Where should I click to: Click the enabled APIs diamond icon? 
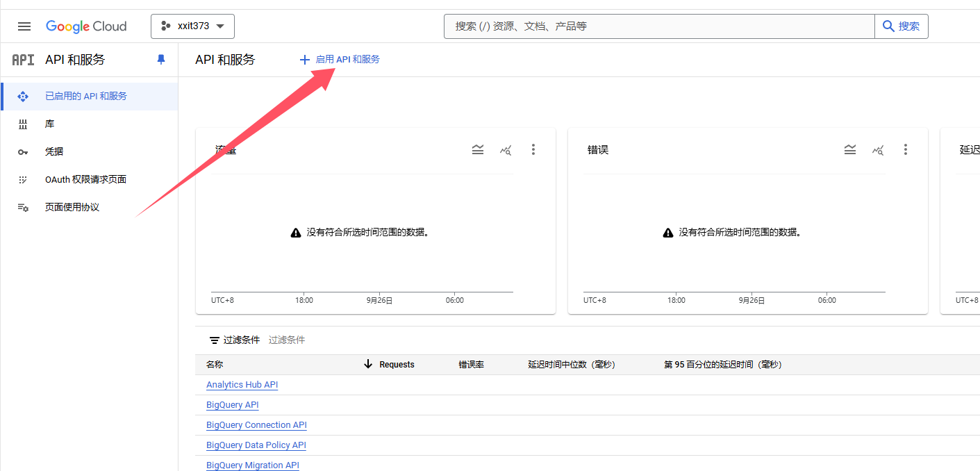tap(23, 97)
